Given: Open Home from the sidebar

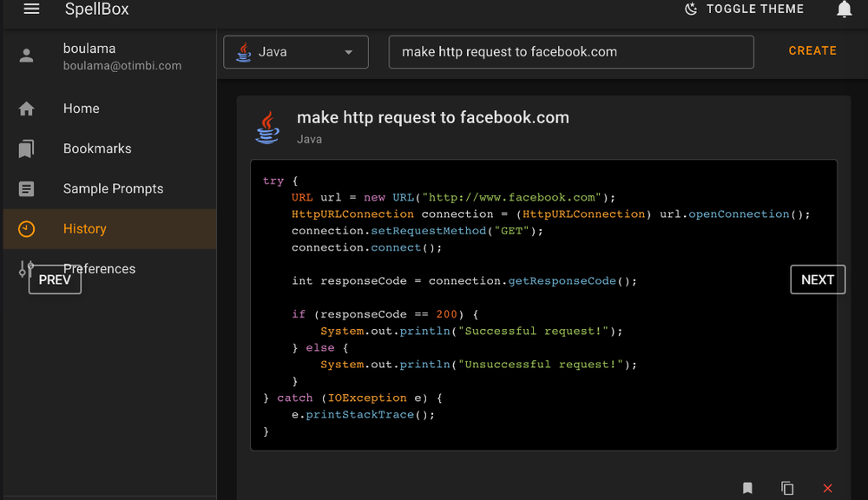Looking at the screenshot, I should [x=109, y=109].
